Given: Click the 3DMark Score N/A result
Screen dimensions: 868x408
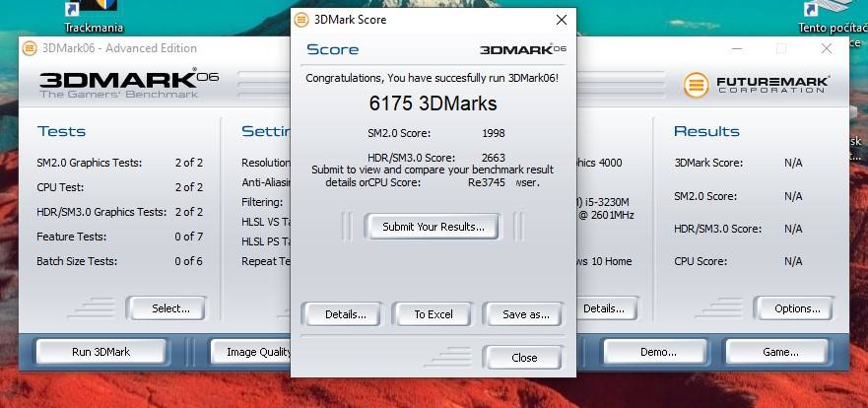Looking at the screenshot, I should click(x=793, y=164).
